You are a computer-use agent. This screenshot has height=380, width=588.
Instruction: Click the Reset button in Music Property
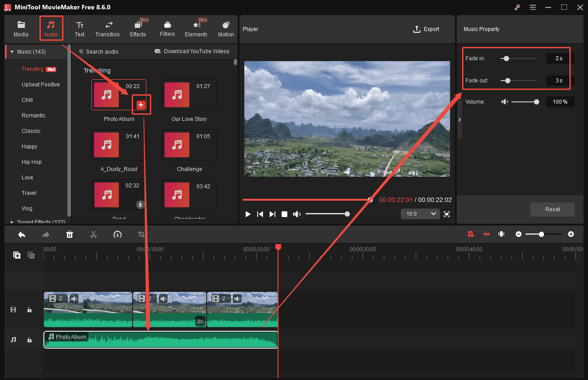(x=552, y=209)
